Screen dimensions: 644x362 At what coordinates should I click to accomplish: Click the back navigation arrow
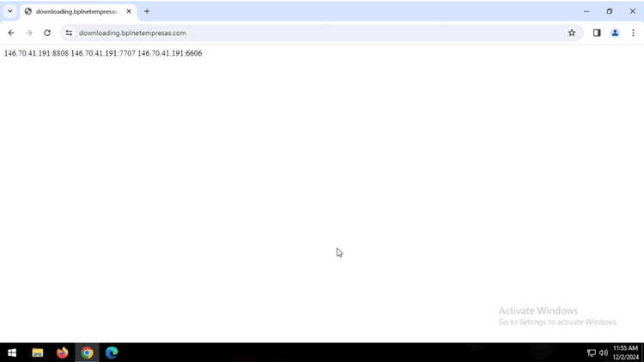coord(11,33)
